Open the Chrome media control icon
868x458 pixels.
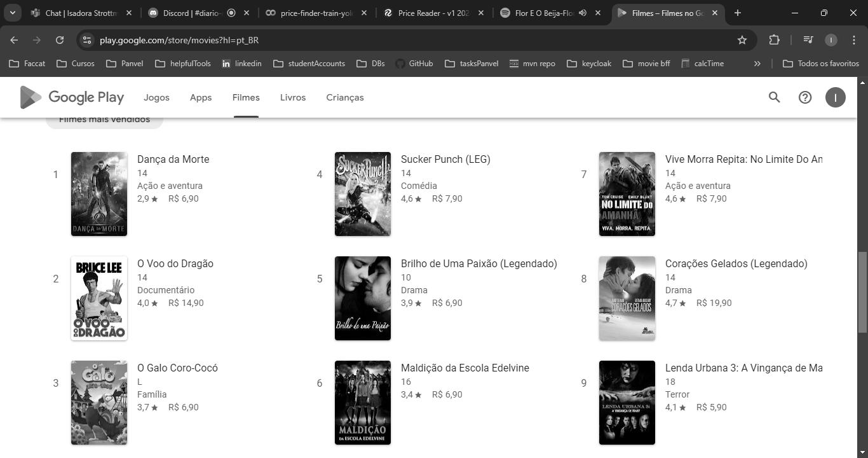pos(808,40)
